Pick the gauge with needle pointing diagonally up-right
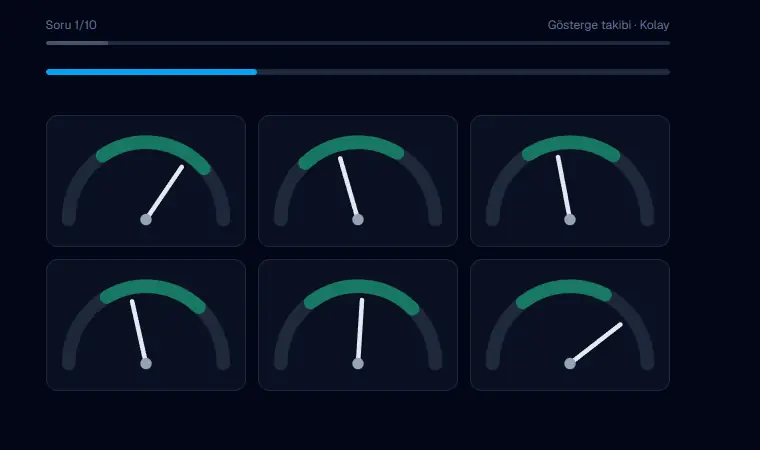The width and height of the screenshot is (760, 450). pos(146,181)
